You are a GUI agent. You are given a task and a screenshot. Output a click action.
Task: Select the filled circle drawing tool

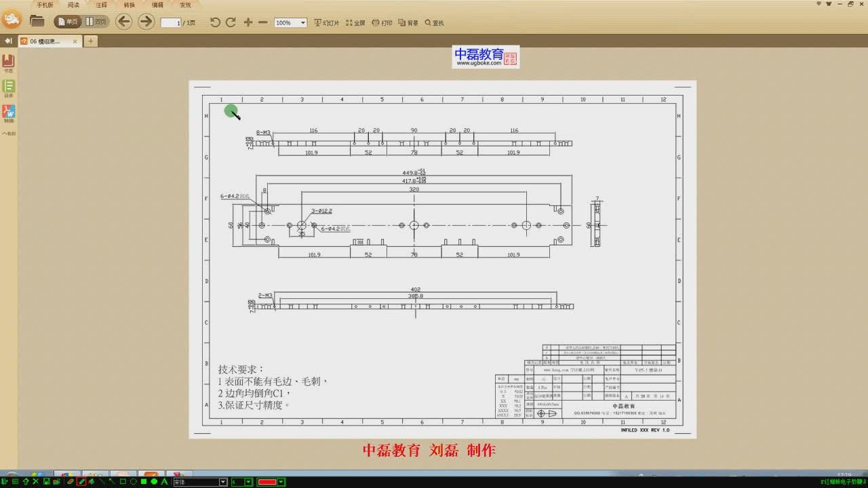(154, 482)
